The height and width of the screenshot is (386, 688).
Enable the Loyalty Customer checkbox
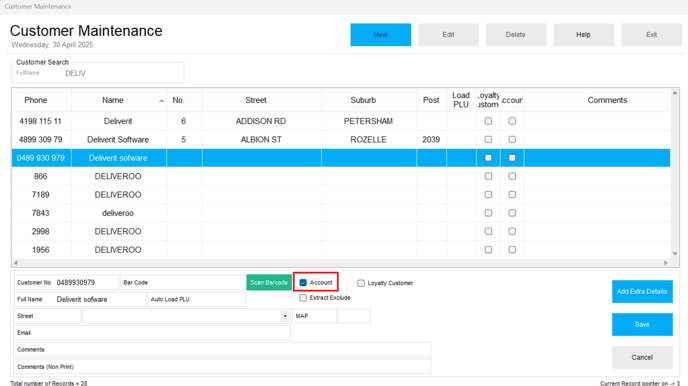click(x=361, y=283)
